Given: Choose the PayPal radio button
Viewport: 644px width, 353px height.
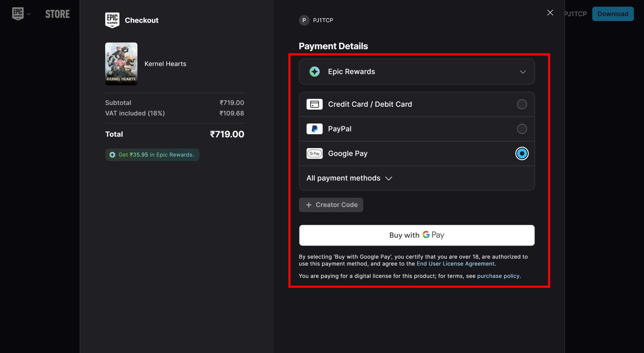Looking at the screenshot, I should [x=522, y=129].
